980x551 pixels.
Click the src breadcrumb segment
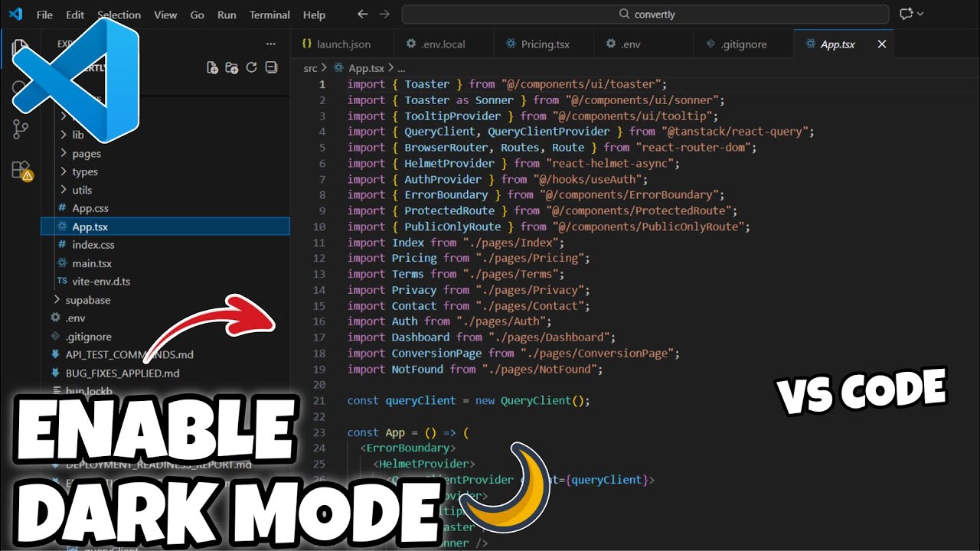[x=310, y=68]
